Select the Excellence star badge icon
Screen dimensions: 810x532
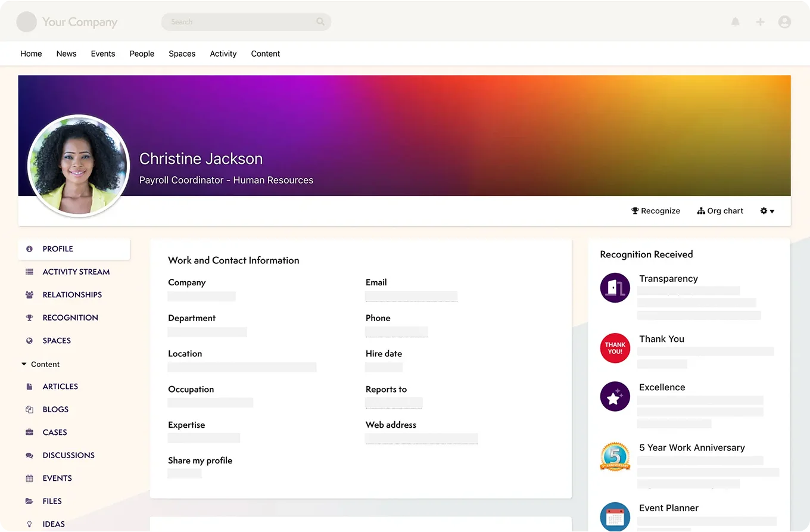point(615,397)
